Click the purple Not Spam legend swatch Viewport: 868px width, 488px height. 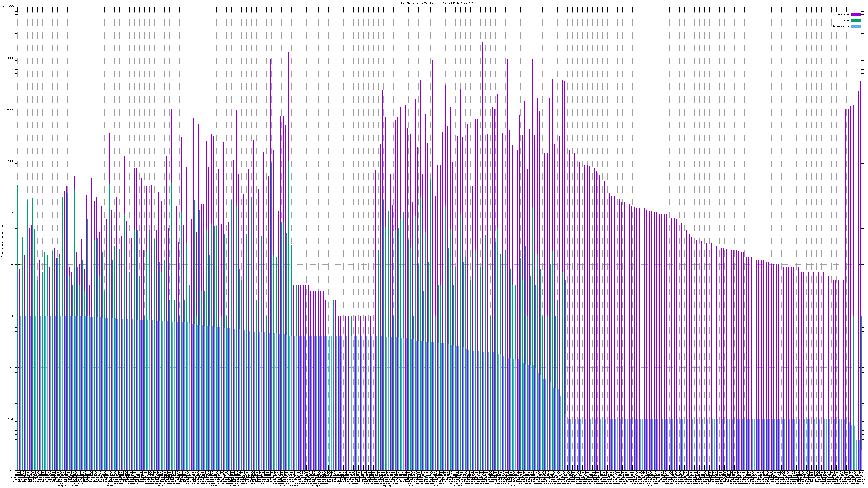(x=856, y=14)
